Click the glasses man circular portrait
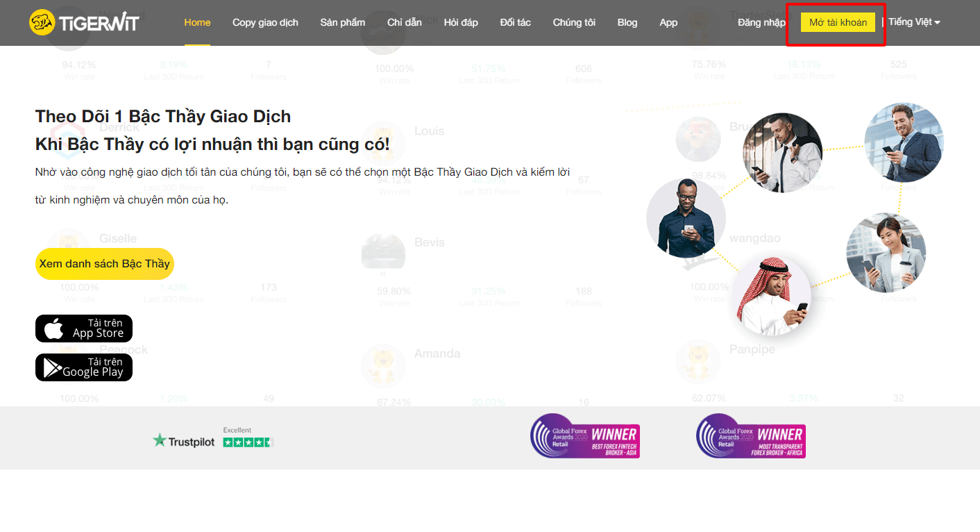This screenshot has height=532, width=980. (x=686, y=218)
